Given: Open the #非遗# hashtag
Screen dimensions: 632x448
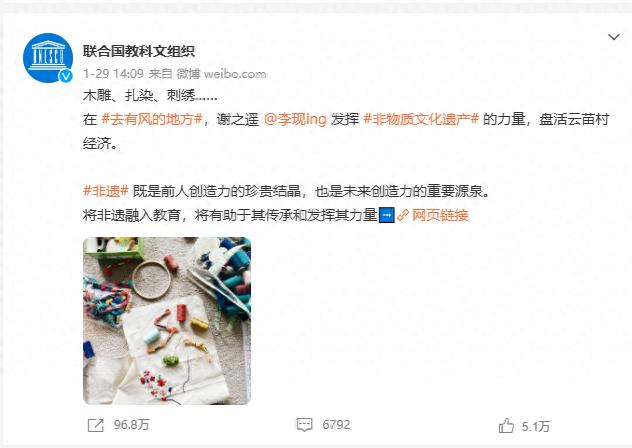Looking at the screenshot, I should (x=106, y=191).
